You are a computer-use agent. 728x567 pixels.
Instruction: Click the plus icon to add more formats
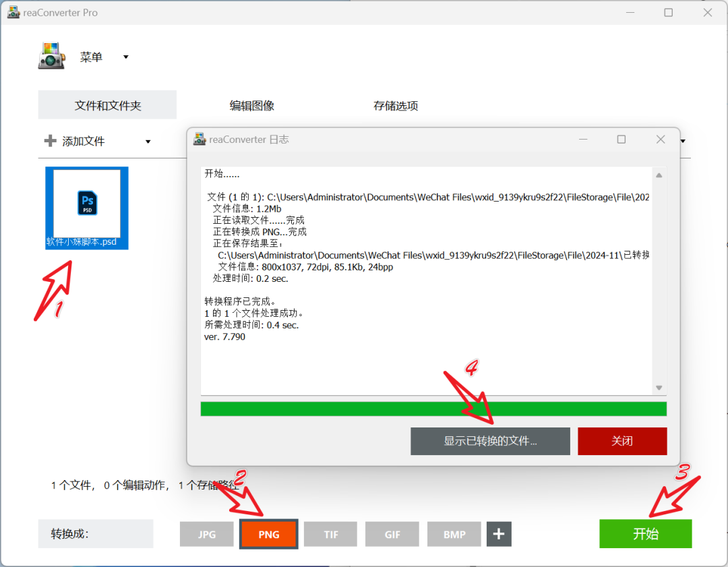point(499,534)
